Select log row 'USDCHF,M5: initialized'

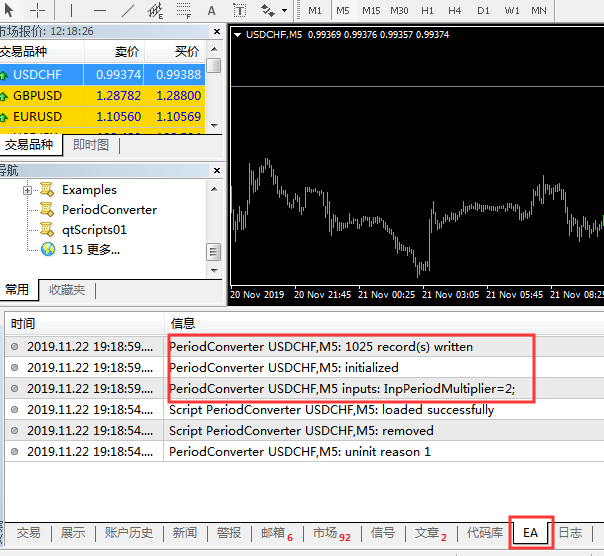tap(304, 368)
